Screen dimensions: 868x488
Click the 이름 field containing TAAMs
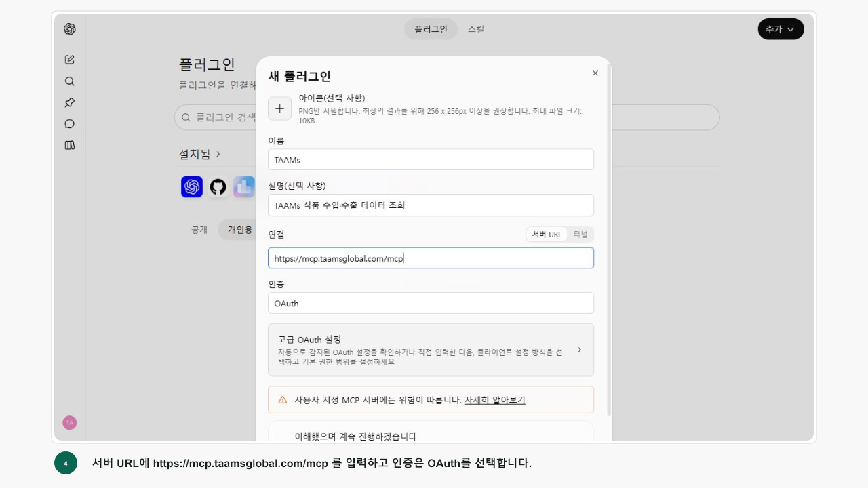coord(431,160)
